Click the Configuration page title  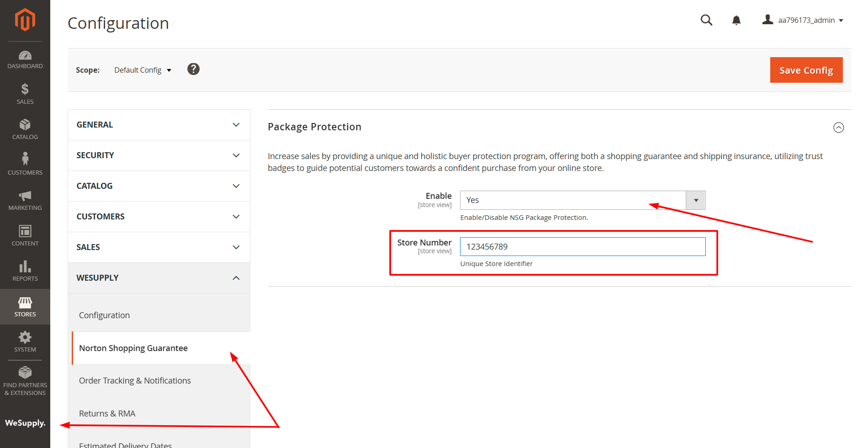(118, 23)
